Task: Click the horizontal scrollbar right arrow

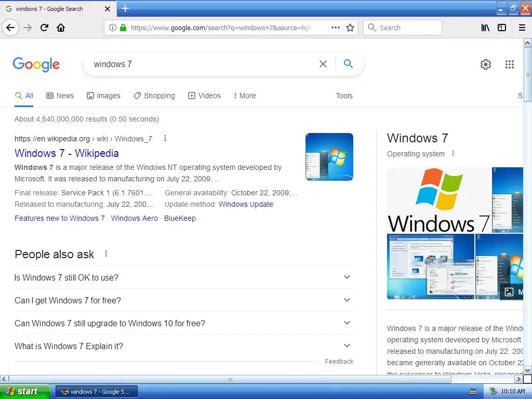Action: point(519,379)
